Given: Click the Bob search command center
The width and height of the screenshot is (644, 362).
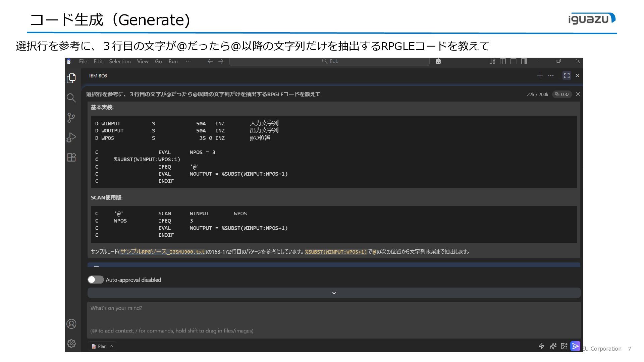Looking at the screenshot, I should coord(329,61).
